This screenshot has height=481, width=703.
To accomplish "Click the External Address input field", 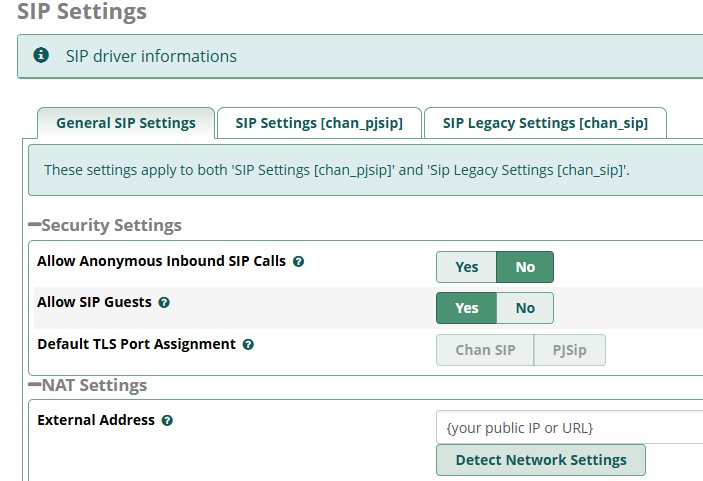I will pyautogui.click(x=570, y=428).
